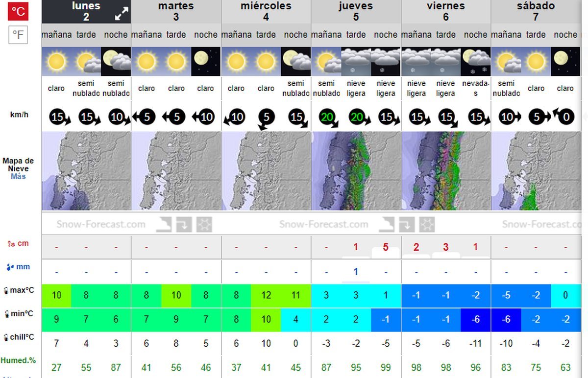Click the 'nevada-s' label for viernes noche
This screenshot has width=588, height=378.
476,88
